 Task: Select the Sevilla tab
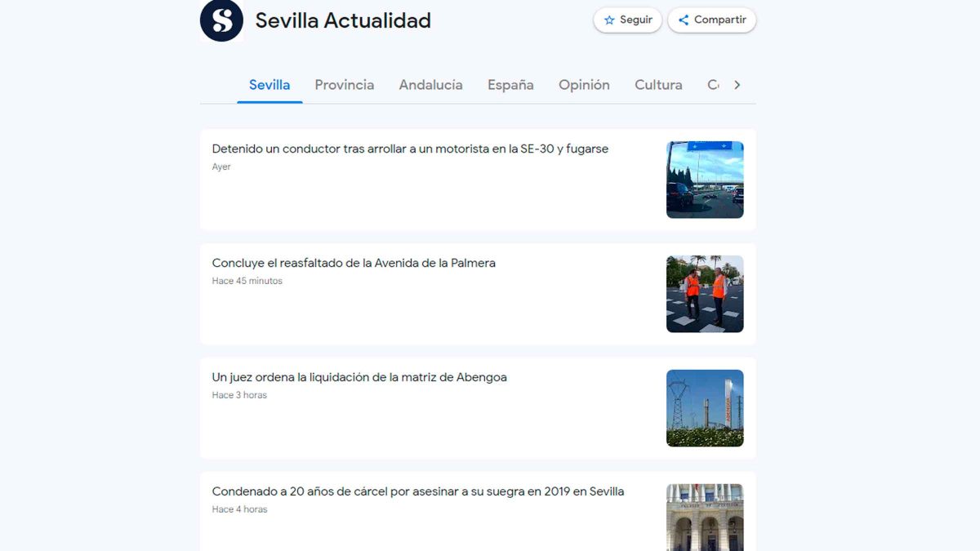click(269, 85)
